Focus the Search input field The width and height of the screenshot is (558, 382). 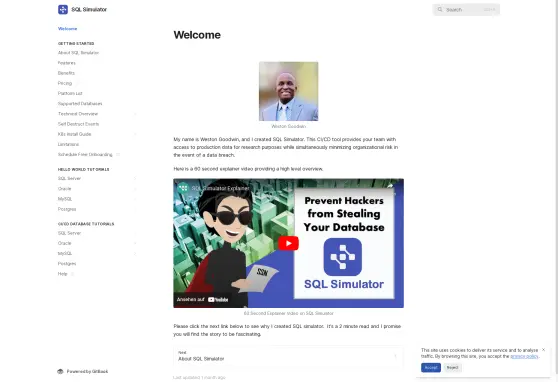click(x=466, y=10)
